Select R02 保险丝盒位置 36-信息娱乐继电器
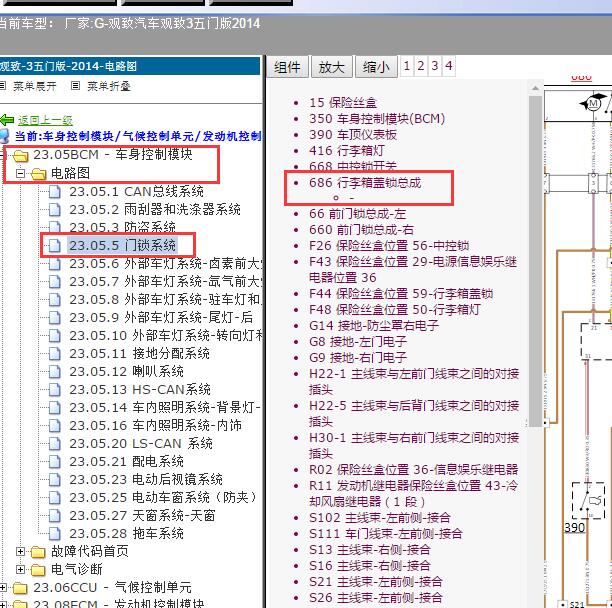This screenshot has height=608, width=612. 414,470
